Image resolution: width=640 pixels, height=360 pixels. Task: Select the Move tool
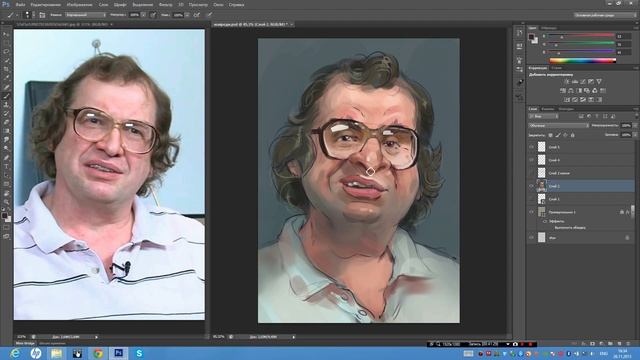click(x=6, y=34)
